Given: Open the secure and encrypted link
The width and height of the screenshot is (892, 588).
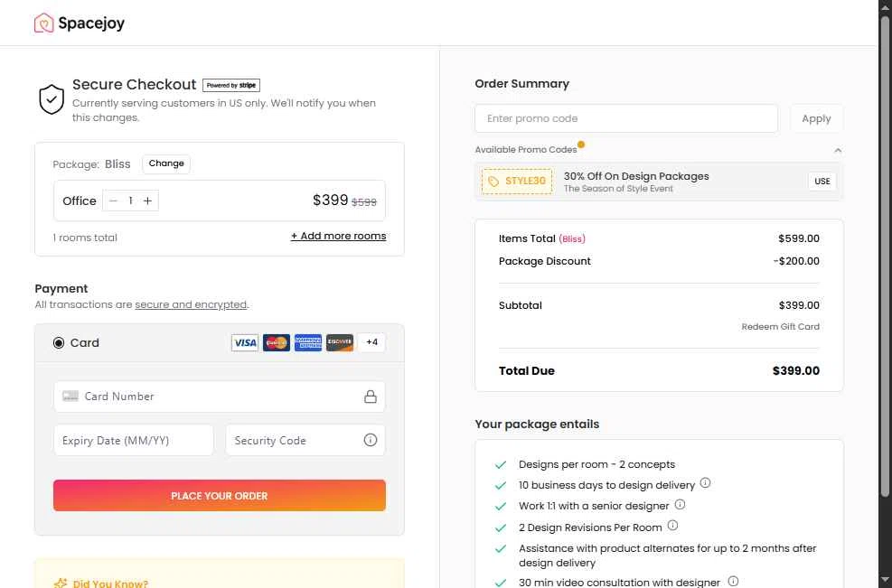Looking at the screenshot, I should [191, 304].
